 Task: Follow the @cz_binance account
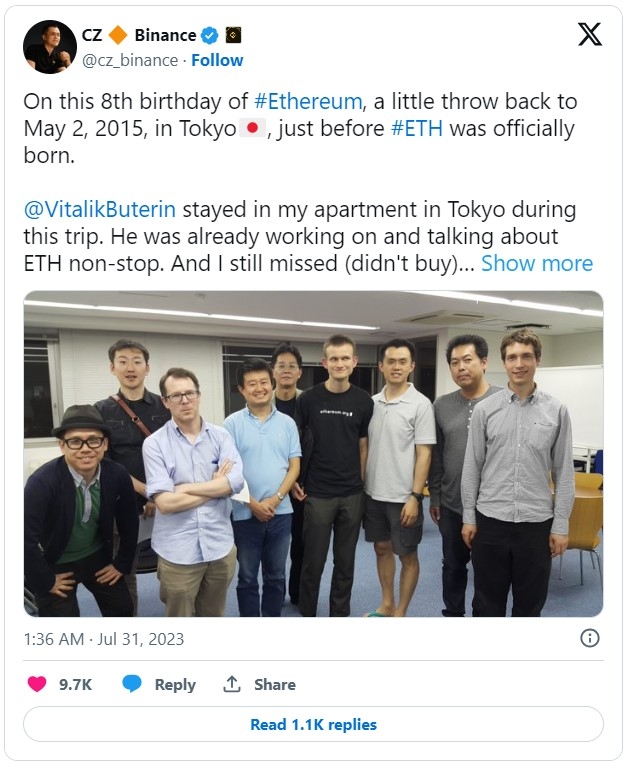(x=217, y=60)
